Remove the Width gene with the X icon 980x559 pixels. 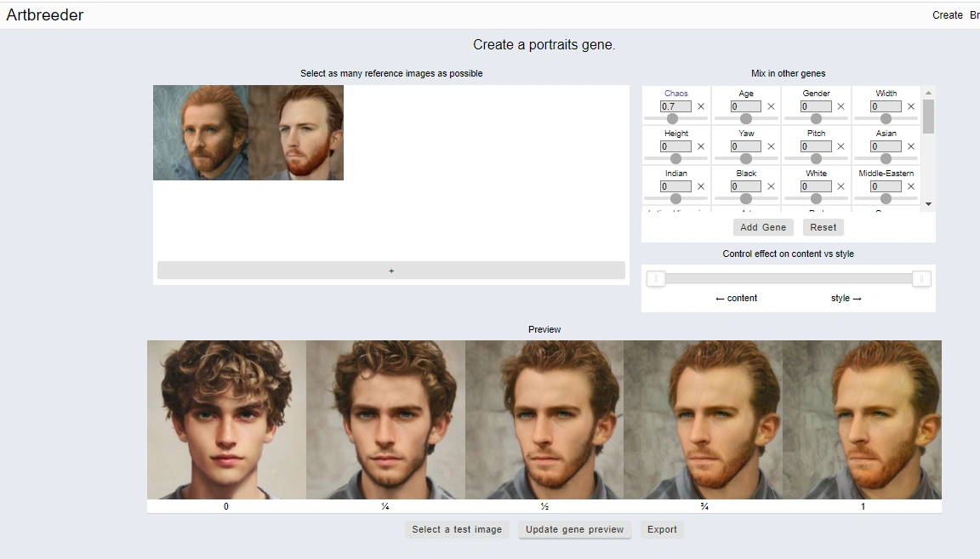coord(911,106)
